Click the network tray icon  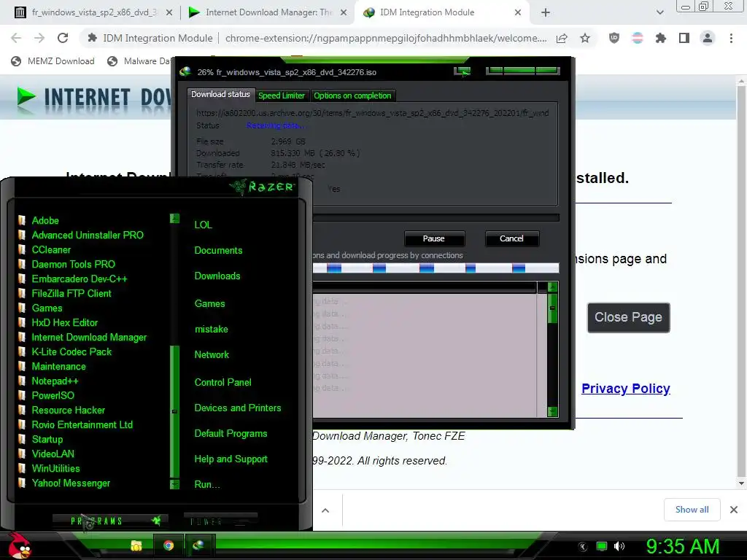[x=602, y=546]
